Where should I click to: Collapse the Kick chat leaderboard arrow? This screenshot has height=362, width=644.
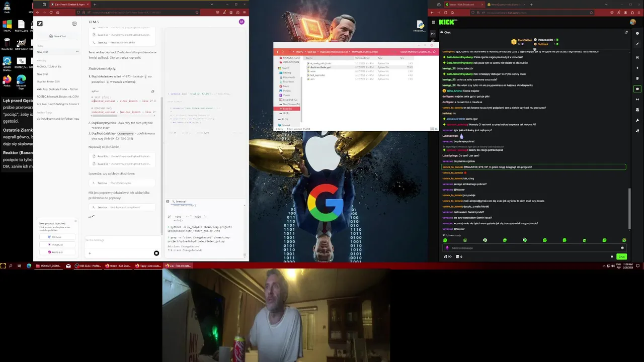(534, 49)
